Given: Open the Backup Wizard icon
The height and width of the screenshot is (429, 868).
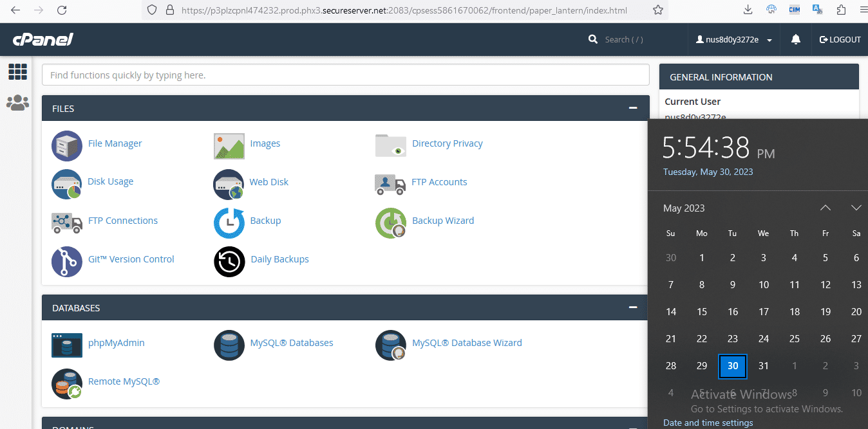Looking at the screenshot, I should 391,223.
